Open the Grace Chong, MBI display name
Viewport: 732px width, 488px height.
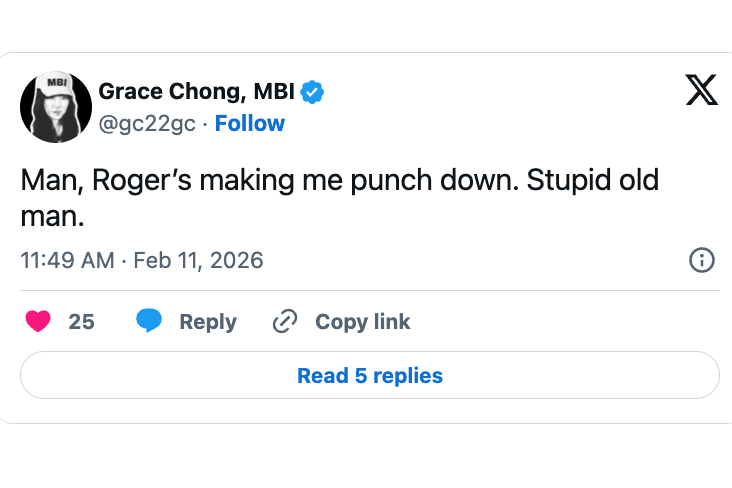point(196,92)
